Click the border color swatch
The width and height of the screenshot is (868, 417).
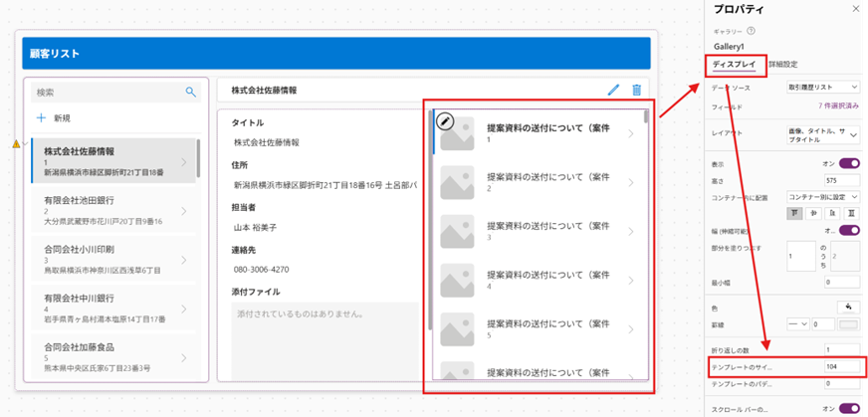849,324
